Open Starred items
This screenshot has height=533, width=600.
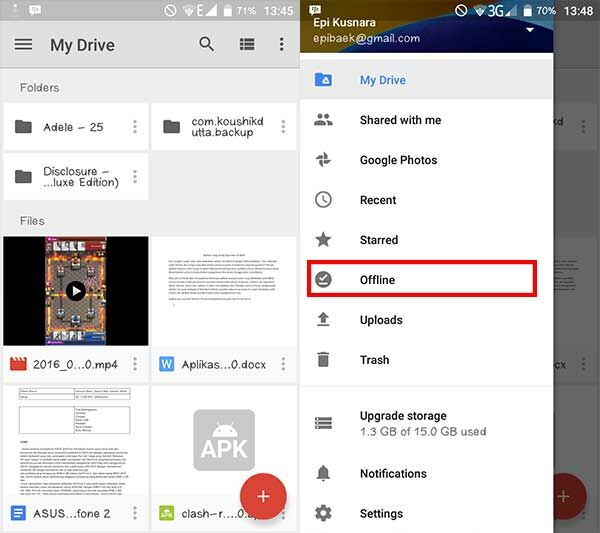click(x=427, y=240)
